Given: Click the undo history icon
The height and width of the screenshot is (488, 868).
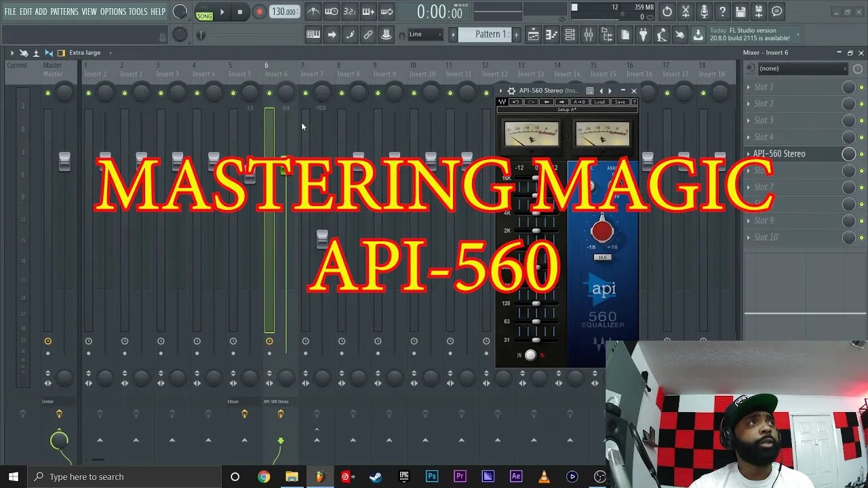Looking at the screenshot, I should pyautogui.click(x=667, y=12).
